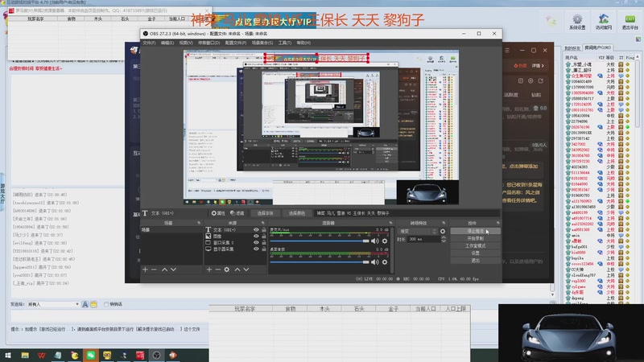Viewport: 644px width, 362px height.
Task: Open the 视图(V) menu in OBS
Action: [186, 43]
